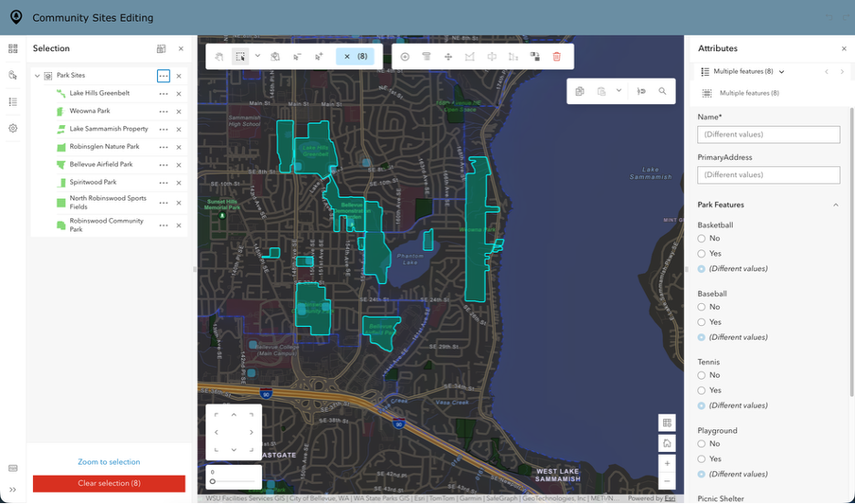This screenshot has height=504, width=855.
Task: Remove Weowna Park from selection
Action: [179, 111]
